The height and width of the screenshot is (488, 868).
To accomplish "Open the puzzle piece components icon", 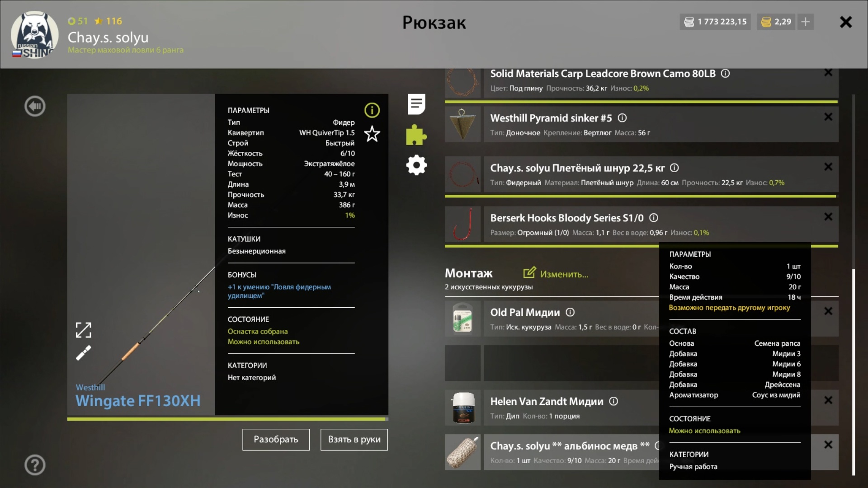I will 416,135.
